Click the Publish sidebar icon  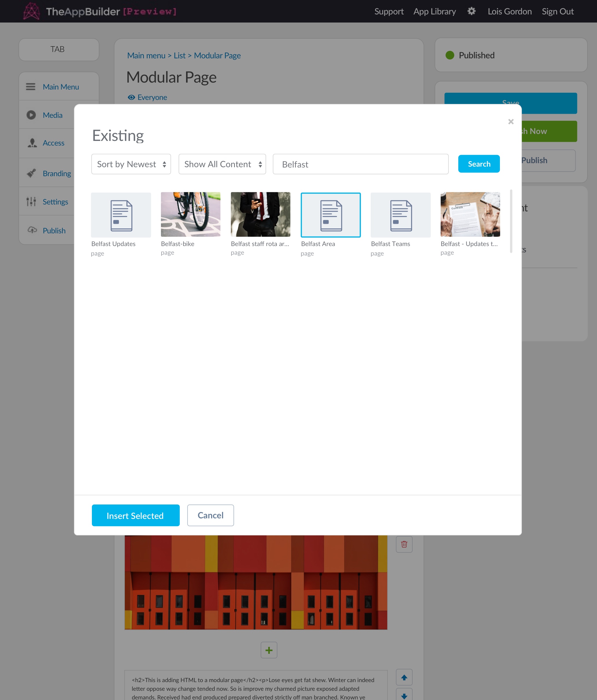[x=33, y=231]
